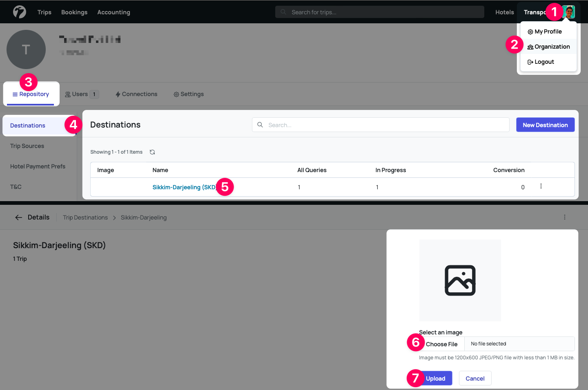Open the Connections tab
The image size is (588, 390).
[x=139, y=94]
